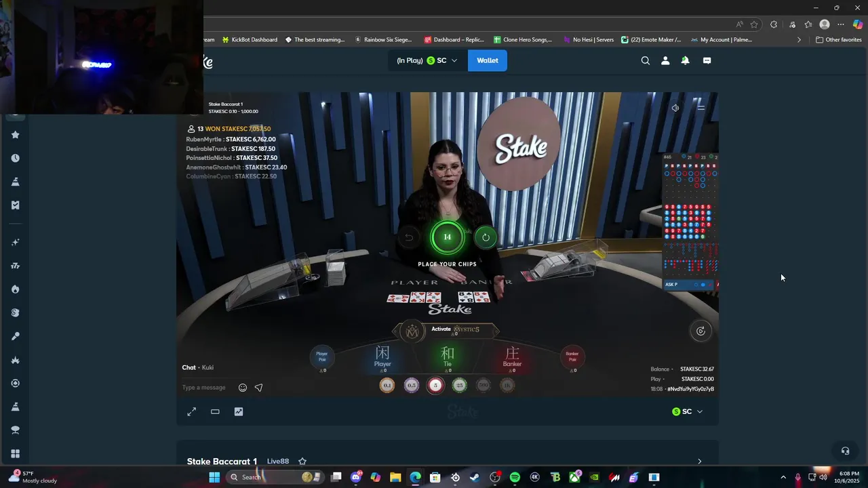Click the autoplay circular icon on table
This screenshot has height=488, width=868.
pos(701,331)
